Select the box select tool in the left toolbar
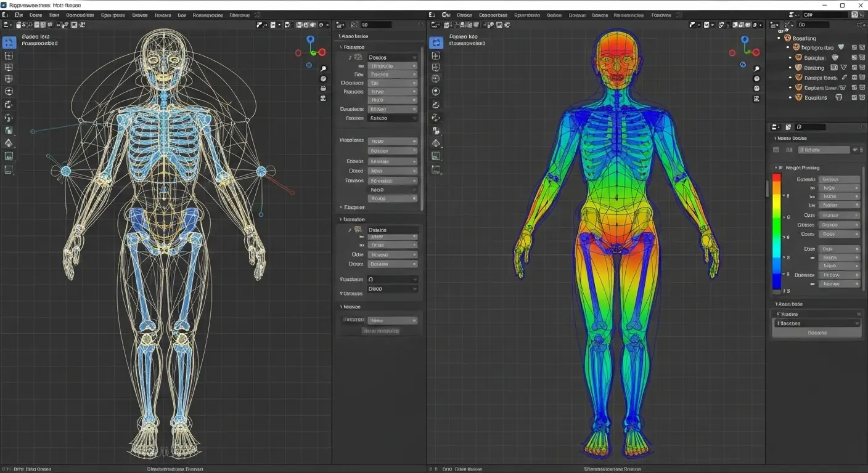The height and width of the screenshot is (473, 868). tap(9, 55)
